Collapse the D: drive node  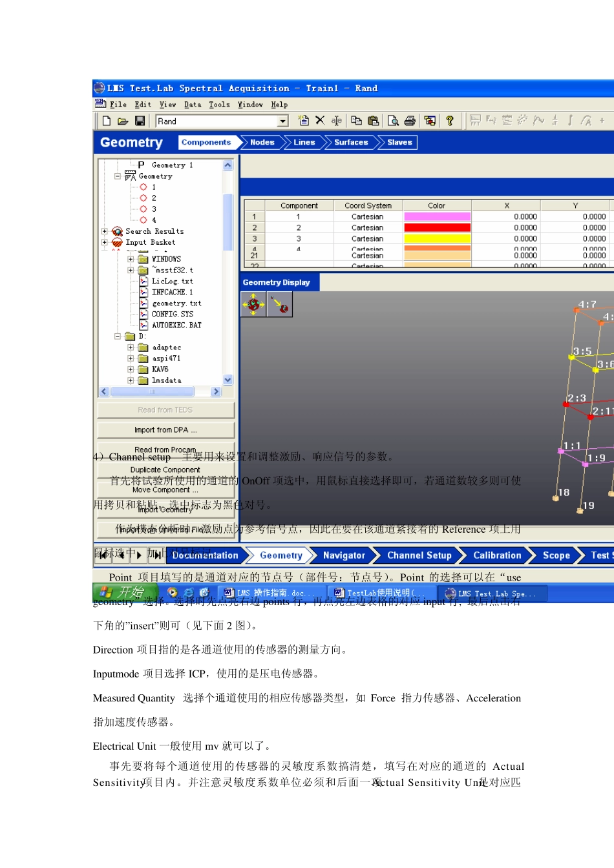click(x=118, y=336)
